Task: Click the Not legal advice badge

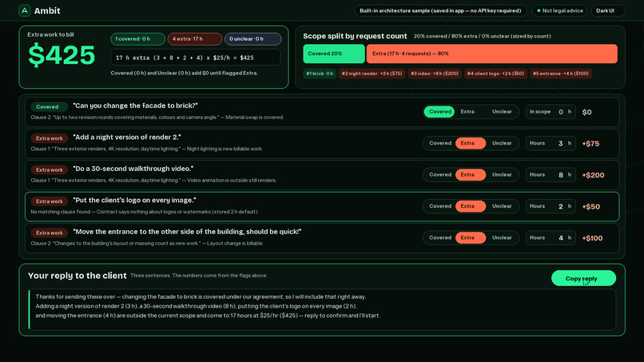Action: coord(559,10)
